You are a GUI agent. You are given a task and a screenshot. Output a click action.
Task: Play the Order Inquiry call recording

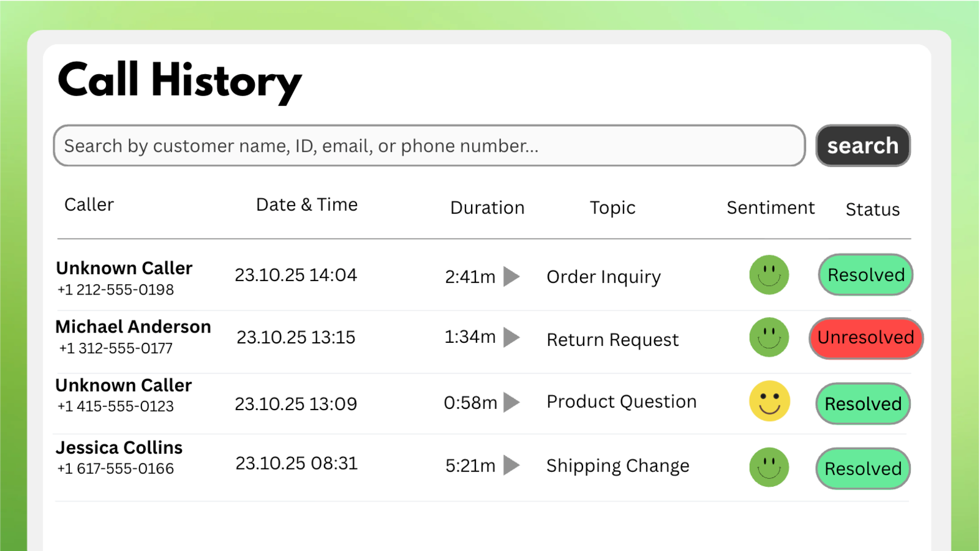pyautogui.click(x=512, y=277)
